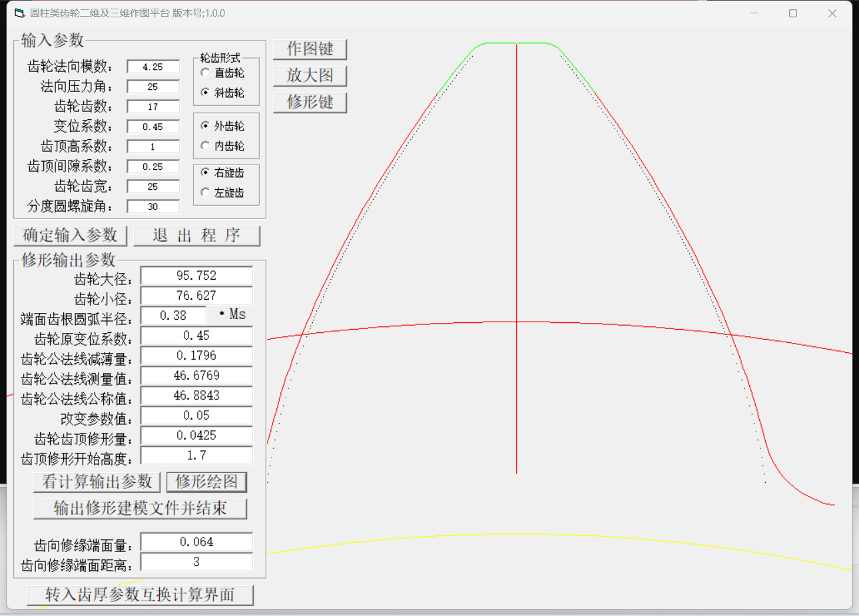This screenshot has width=859, height=616.
Task: Click the 修形键 button
Action: 310,102
